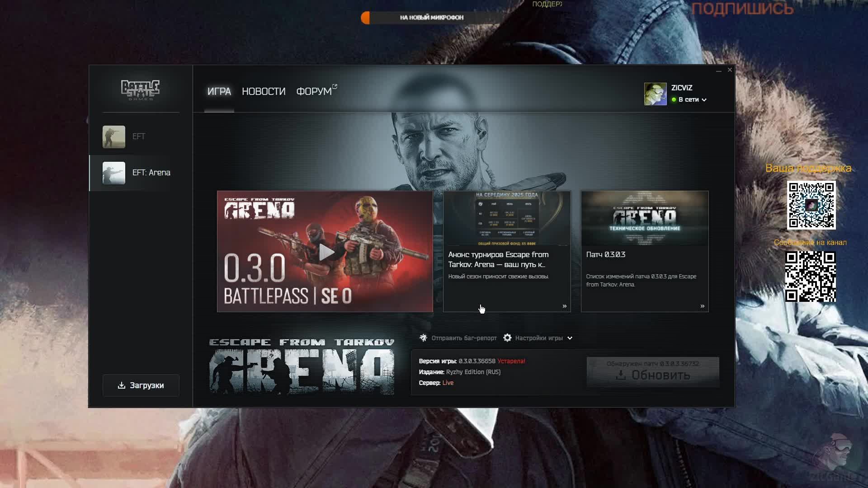Open the forum external link icon
The image size is (868, 488).
(335, 86)
